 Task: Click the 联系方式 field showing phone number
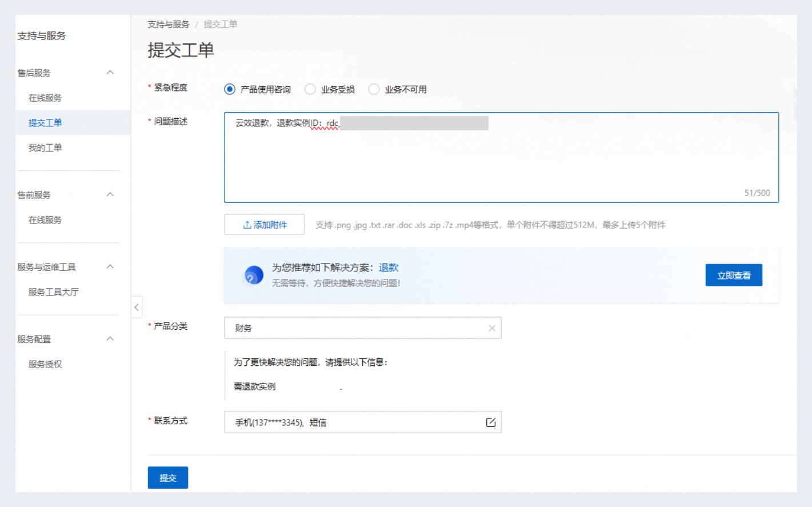pyautogui.click(x=363, y=422)
